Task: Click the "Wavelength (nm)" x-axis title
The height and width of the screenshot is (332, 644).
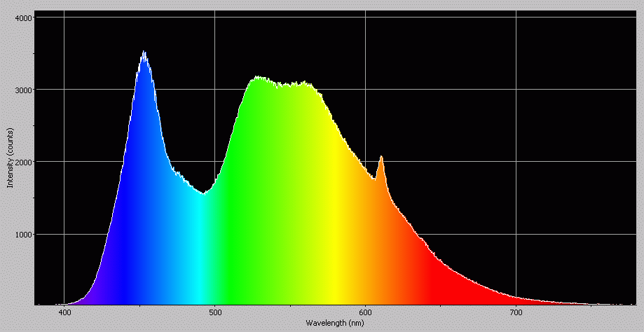Action: (334, 324)
